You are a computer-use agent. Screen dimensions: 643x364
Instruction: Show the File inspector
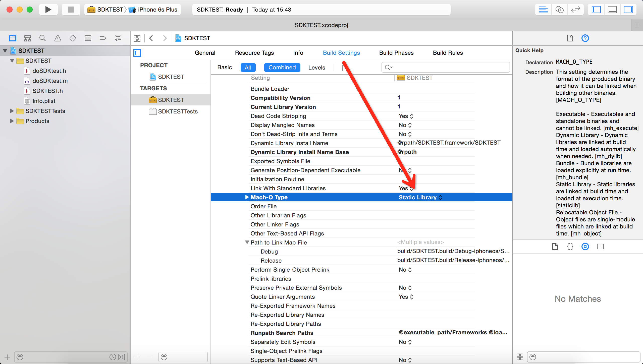pos(570,38)
